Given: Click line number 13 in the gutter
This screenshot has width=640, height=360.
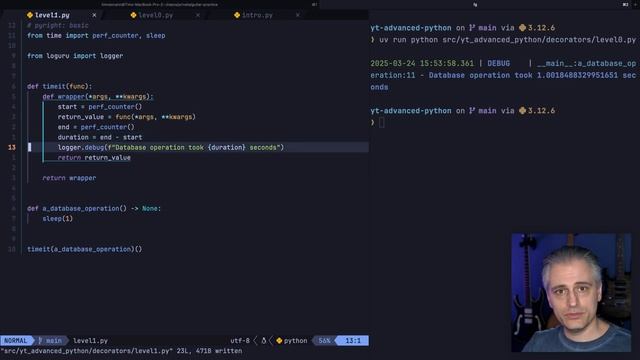Looking at the screenshot, I should pos(11,147).
